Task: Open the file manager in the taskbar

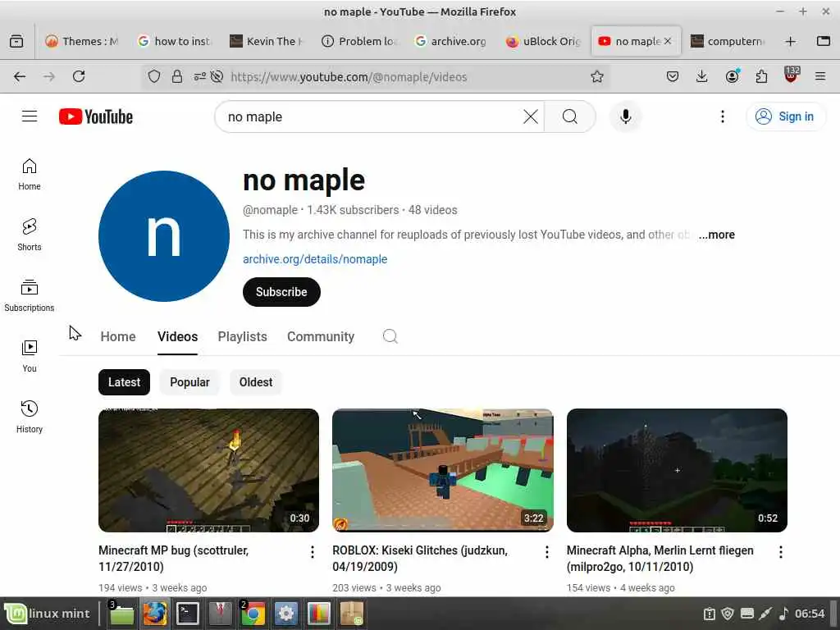Action: [x=121, y=614]
